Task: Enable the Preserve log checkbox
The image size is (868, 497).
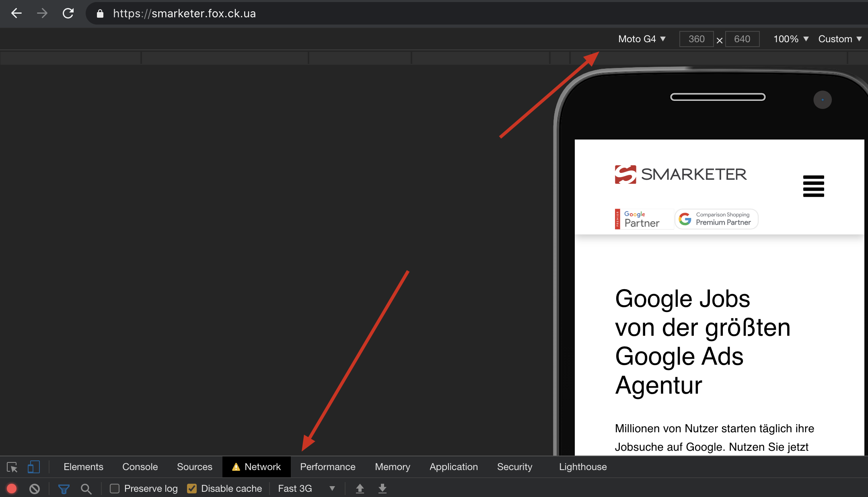Action: pyautogui.click(x=115, y=489)
